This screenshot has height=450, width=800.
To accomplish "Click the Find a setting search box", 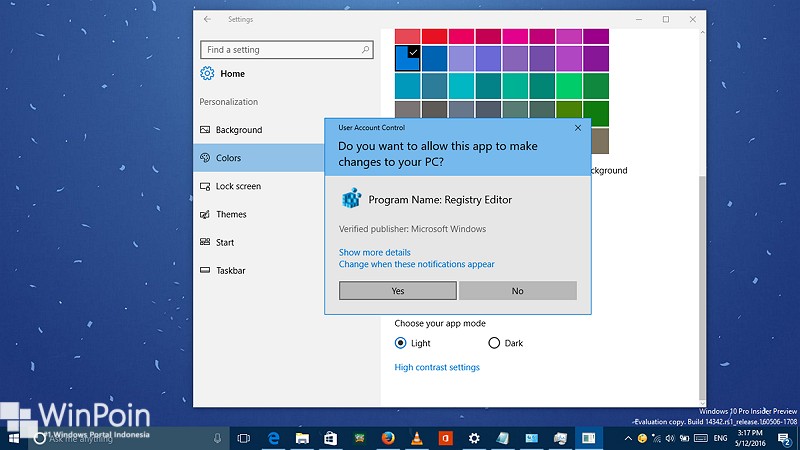I will point(287,49).
